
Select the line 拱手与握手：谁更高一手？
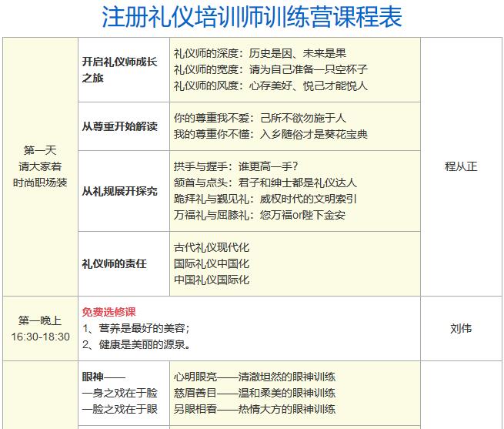click(x=236, y=166)
